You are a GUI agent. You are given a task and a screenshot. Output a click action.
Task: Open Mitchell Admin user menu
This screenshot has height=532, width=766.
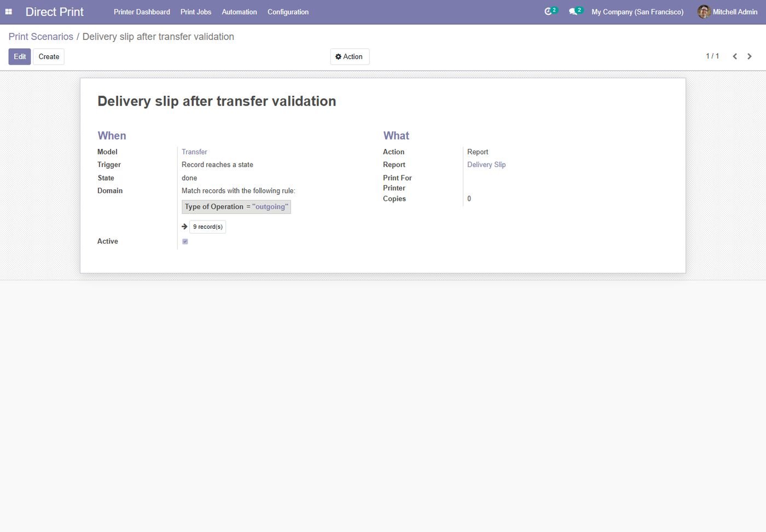pos(727,11)
